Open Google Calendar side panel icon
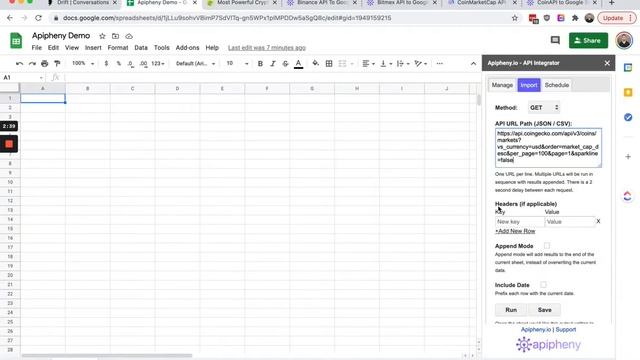 (628, 67)
